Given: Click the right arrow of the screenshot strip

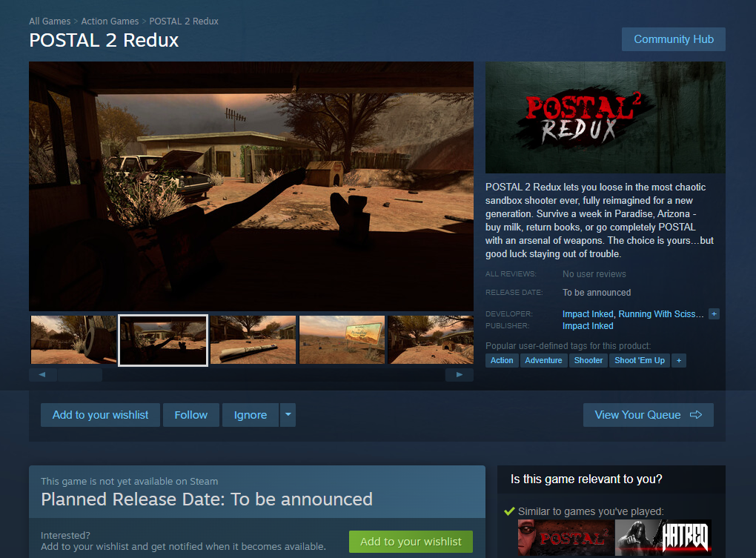Looking at the screenshot, I should click(459, 375).
